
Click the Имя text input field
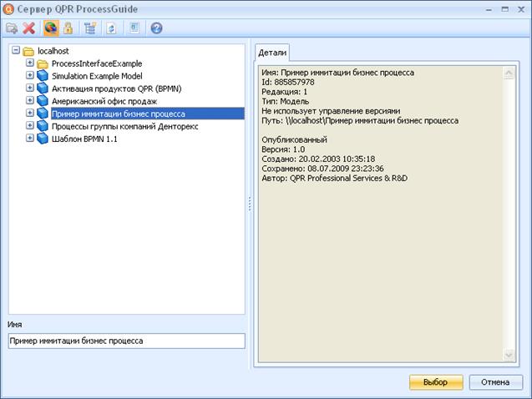(127, 341)
